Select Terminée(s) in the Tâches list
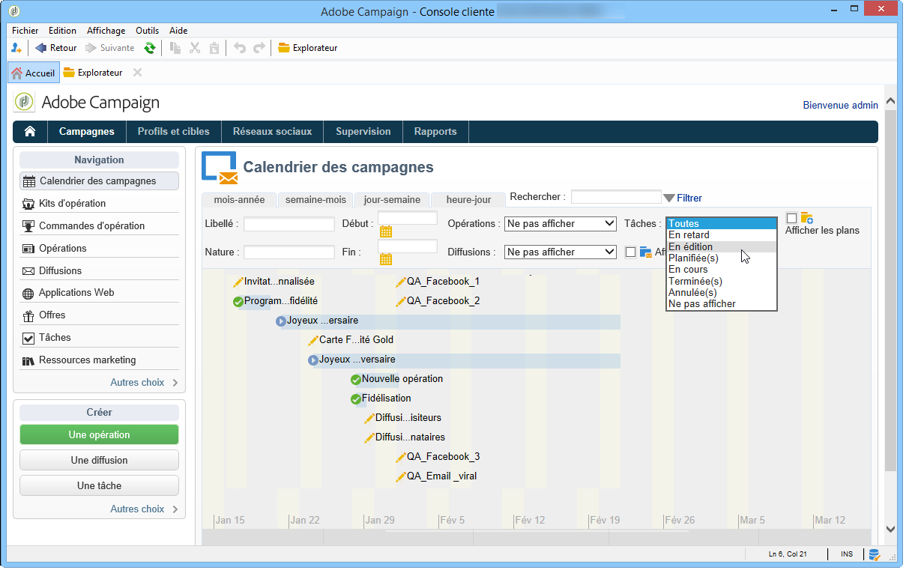The image size is (924, 588). pos(722,281)
